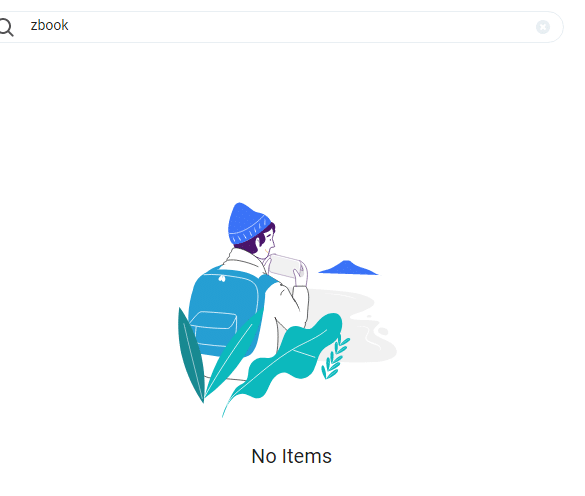Clear the search with the X icon
585x496 pixels.
coord(542,27)
